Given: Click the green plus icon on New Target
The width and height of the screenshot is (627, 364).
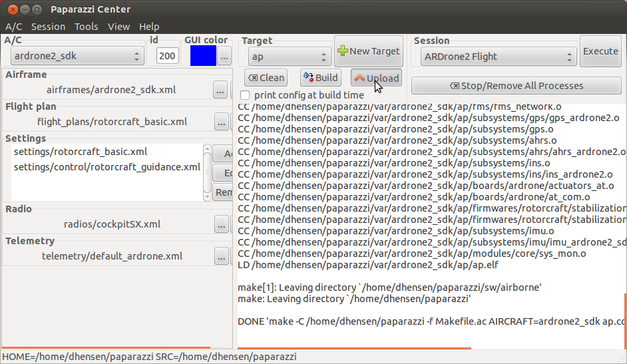Looking at the screenshot, I should click(x=343, y=51).
